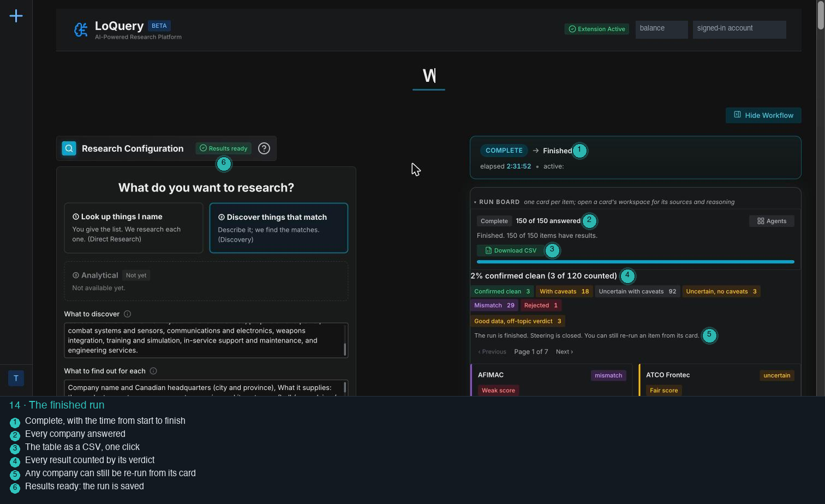825x504 pixels.
Task: Filter by With caveats 18
Action: pos(564,291)
